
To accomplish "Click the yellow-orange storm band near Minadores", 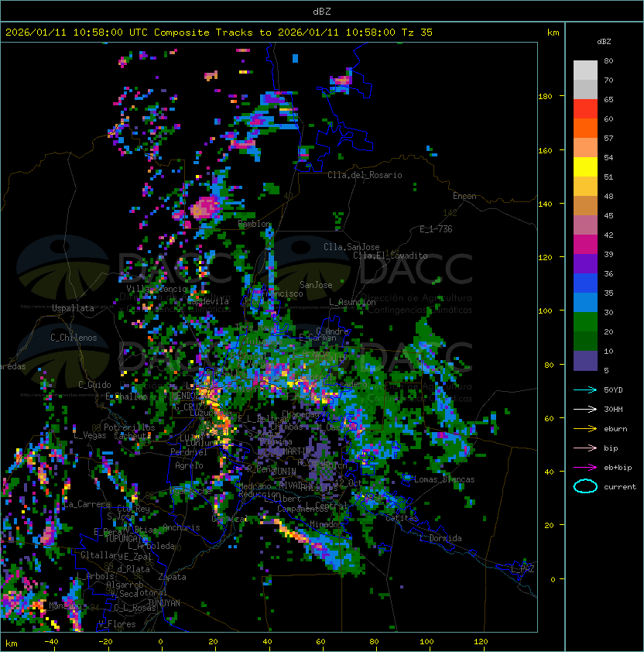I will tap(291, 531).
